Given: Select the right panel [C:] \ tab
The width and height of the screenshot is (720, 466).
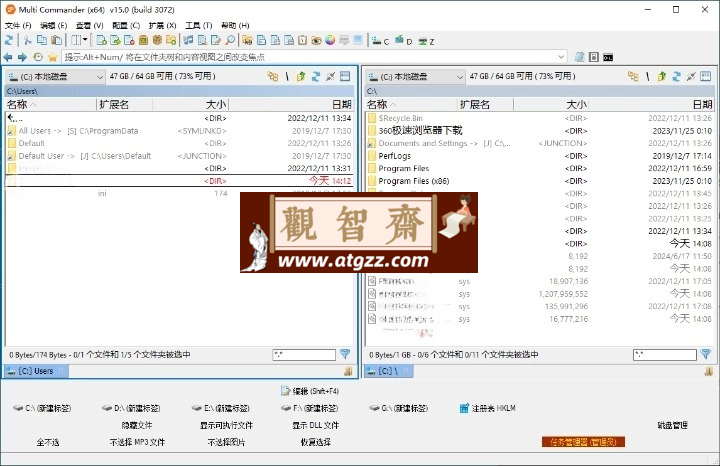Looking at the screenshot, I should (x=388, y=371).
